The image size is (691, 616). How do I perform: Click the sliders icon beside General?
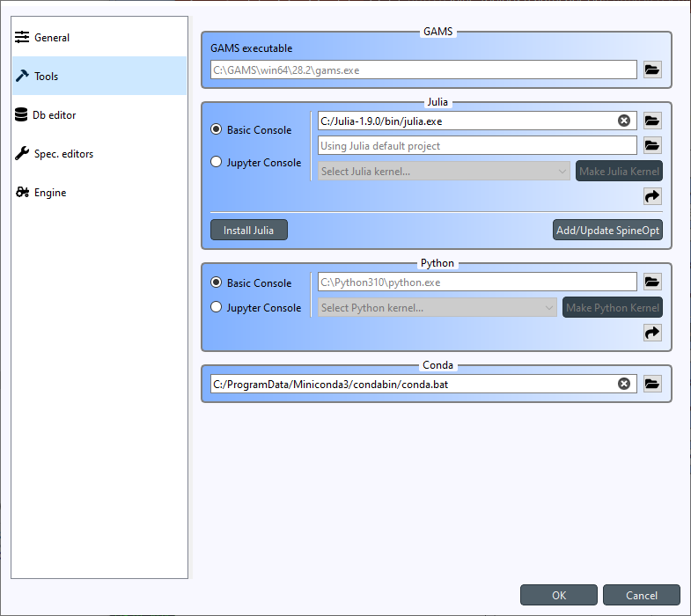click(x=22, y=38)
